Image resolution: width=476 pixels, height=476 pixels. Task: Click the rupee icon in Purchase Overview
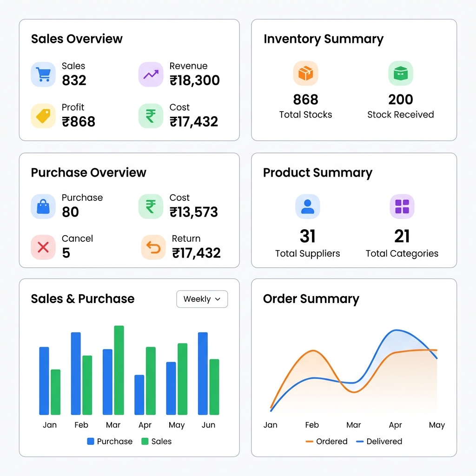[x=151, y=206]
